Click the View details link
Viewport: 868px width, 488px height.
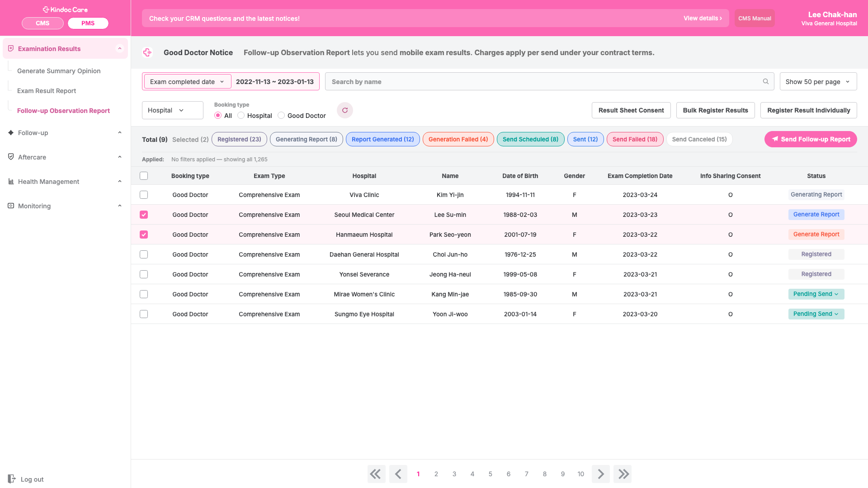tap(703, 19)
